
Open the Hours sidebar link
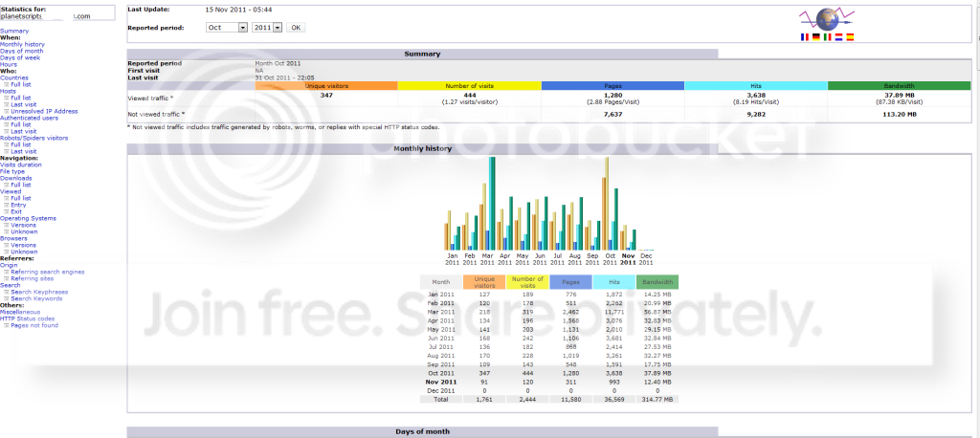pyautogui.click(x=9, y=64)
